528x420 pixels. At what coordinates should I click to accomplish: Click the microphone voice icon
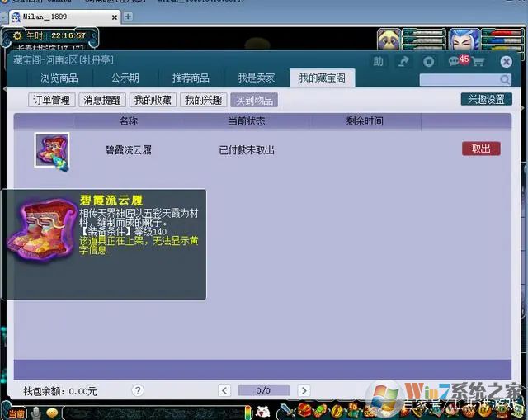pos(36,413)
